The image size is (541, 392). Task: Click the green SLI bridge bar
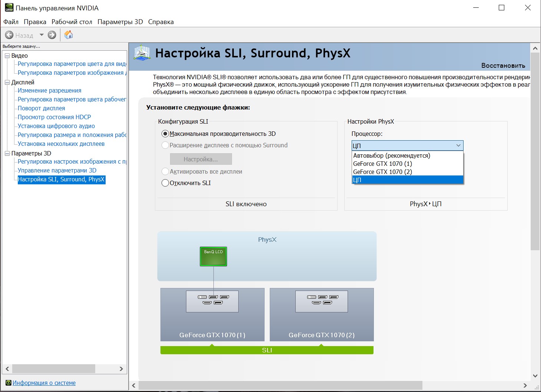[x=267, y=350]
